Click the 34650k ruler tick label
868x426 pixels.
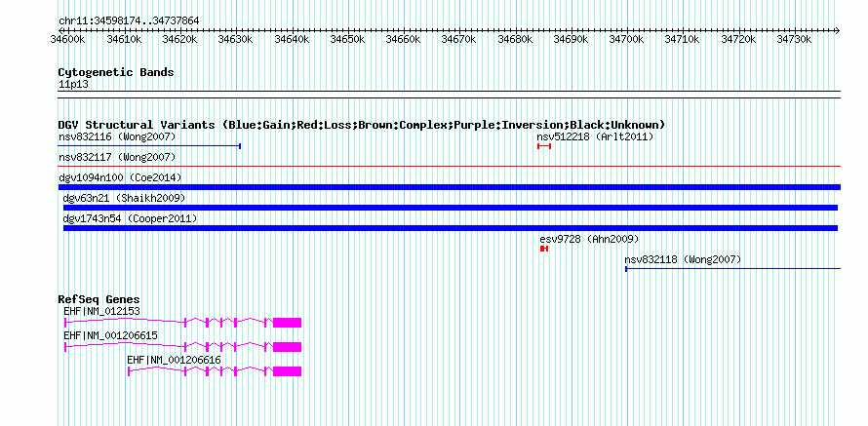[x=347, y=39]
